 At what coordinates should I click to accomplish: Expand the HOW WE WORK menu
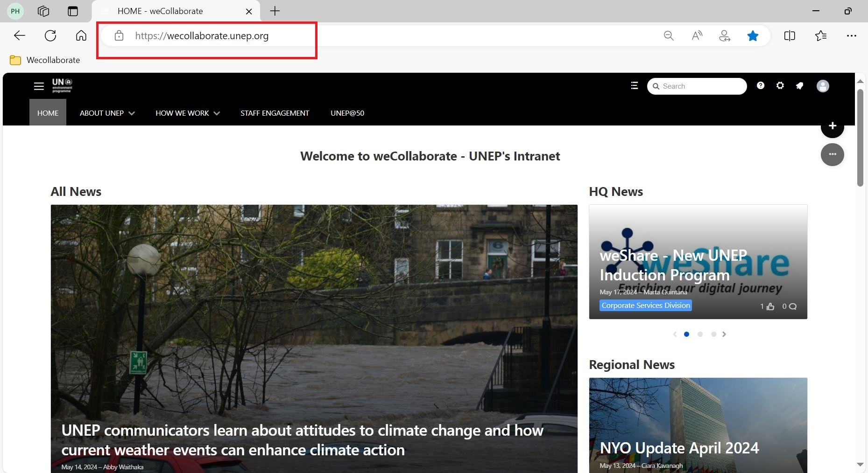tap(188, 113)
